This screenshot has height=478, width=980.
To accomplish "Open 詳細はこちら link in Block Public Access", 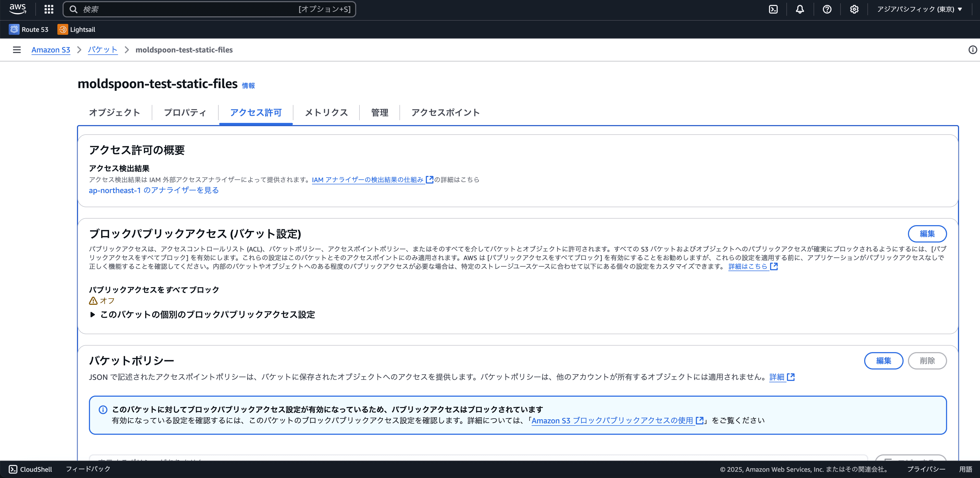I will 748,266.
